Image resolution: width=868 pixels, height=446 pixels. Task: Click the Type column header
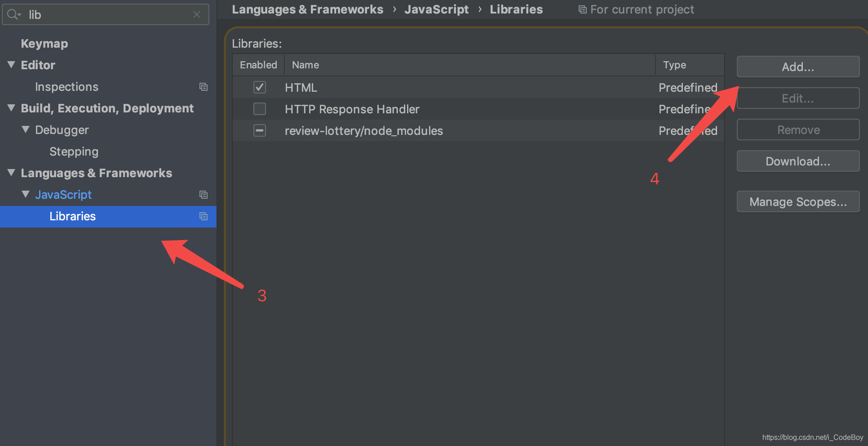coord(690,65)
